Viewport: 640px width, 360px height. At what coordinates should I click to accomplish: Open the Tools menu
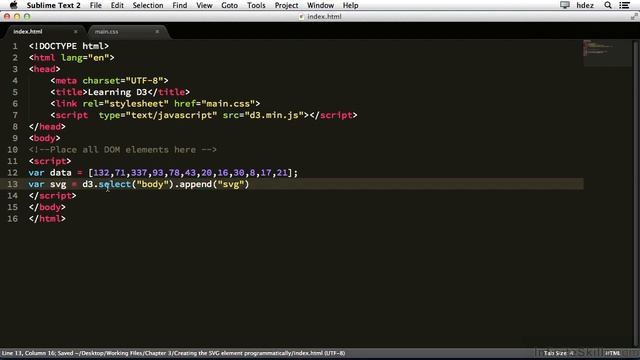(x=256, y=5)
